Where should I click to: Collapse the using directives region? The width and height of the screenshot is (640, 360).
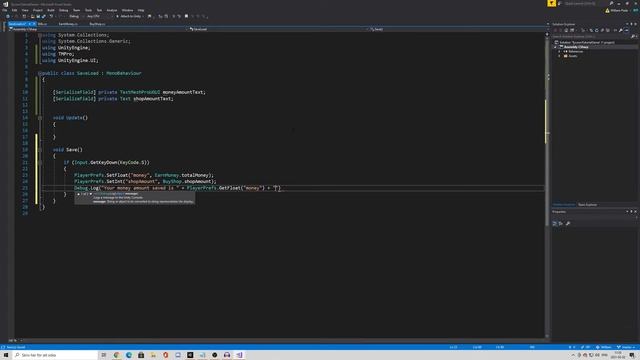pyautogui.click(x=40, y=35)
